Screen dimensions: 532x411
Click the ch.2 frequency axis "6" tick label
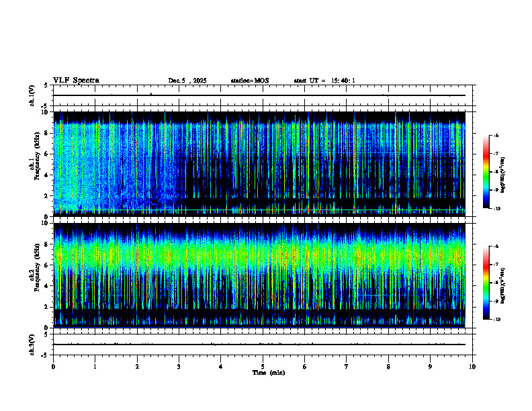point(46,265)
